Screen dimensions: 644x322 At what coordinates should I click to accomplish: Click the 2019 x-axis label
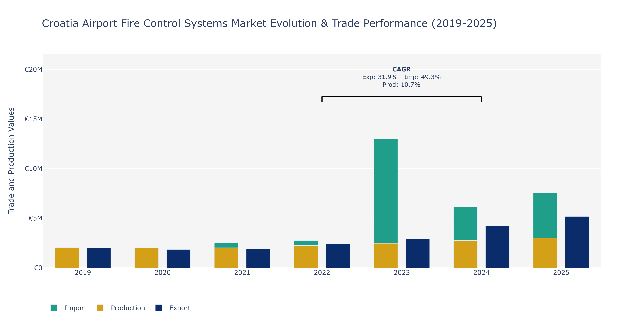coord(83,272)
